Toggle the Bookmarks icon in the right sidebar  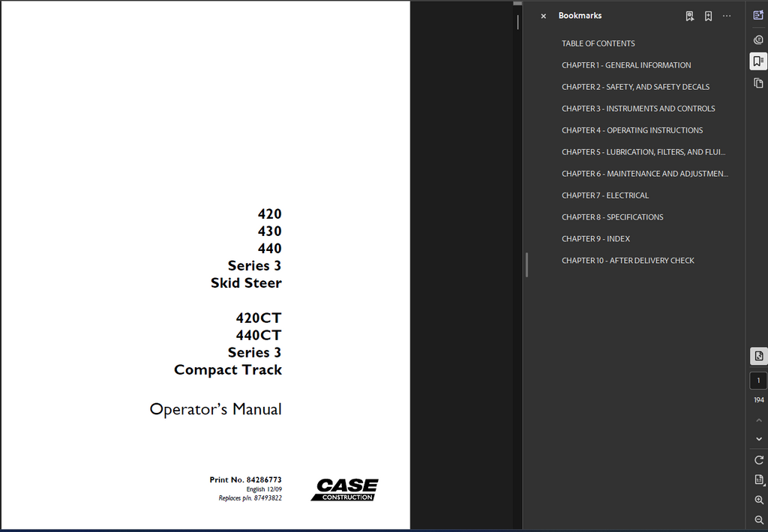coord(758,61)
